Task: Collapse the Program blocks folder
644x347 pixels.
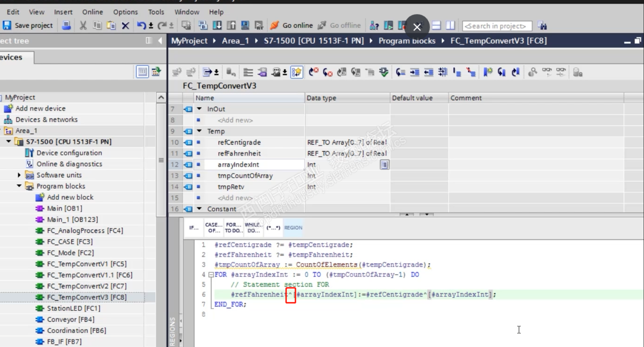Action: click(19, 186)
